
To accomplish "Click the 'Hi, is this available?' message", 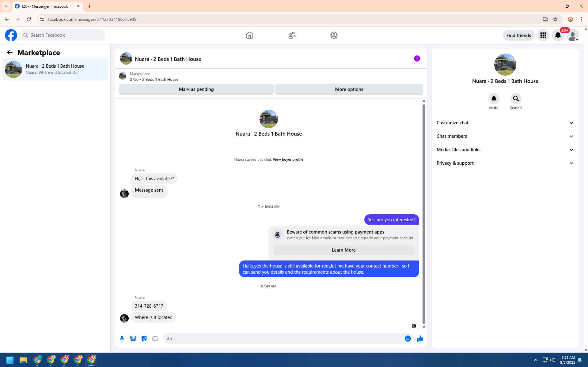I will tap(154, 179).
